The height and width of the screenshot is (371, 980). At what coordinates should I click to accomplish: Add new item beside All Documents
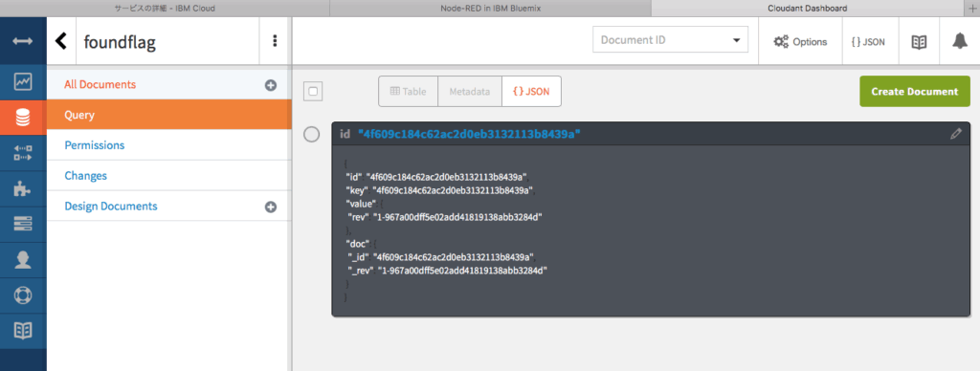coord(271,85)
